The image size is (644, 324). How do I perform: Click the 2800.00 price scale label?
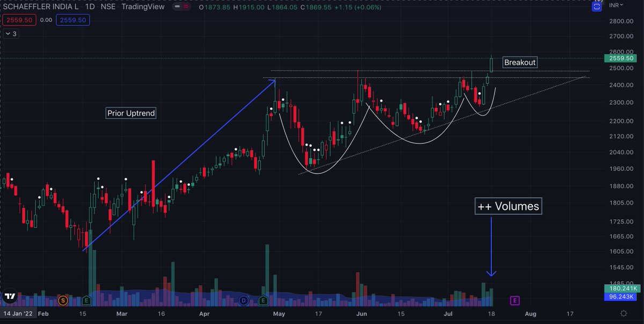[x=621, y=21]
